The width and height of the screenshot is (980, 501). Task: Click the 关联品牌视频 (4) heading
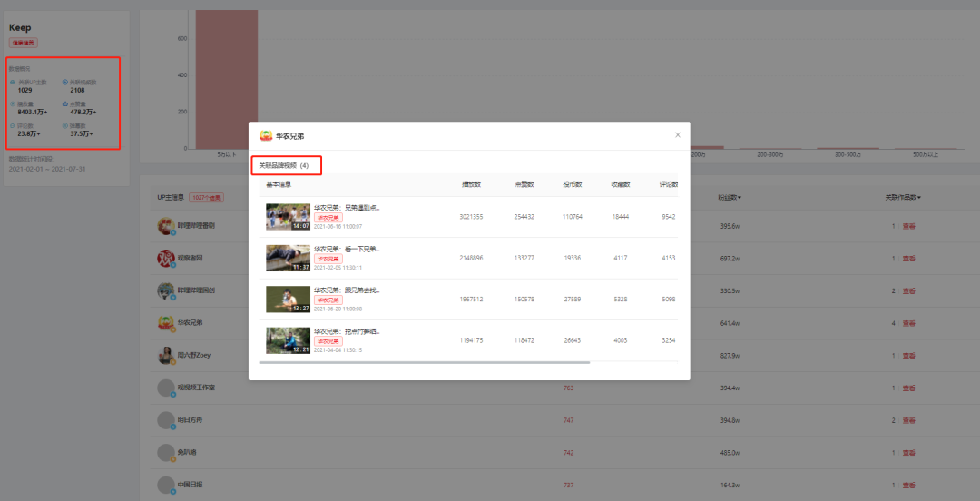click(284, 166)
